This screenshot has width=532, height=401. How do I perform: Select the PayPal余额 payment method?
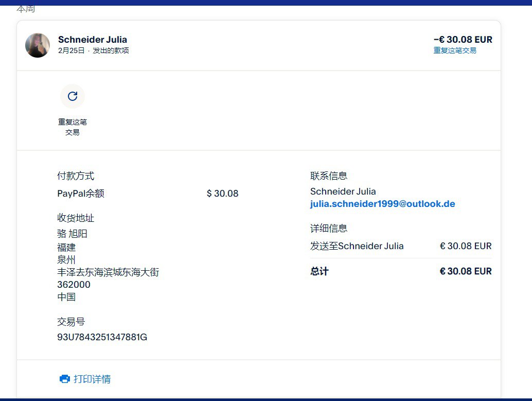pyautogui.click(x=81, y=194)
